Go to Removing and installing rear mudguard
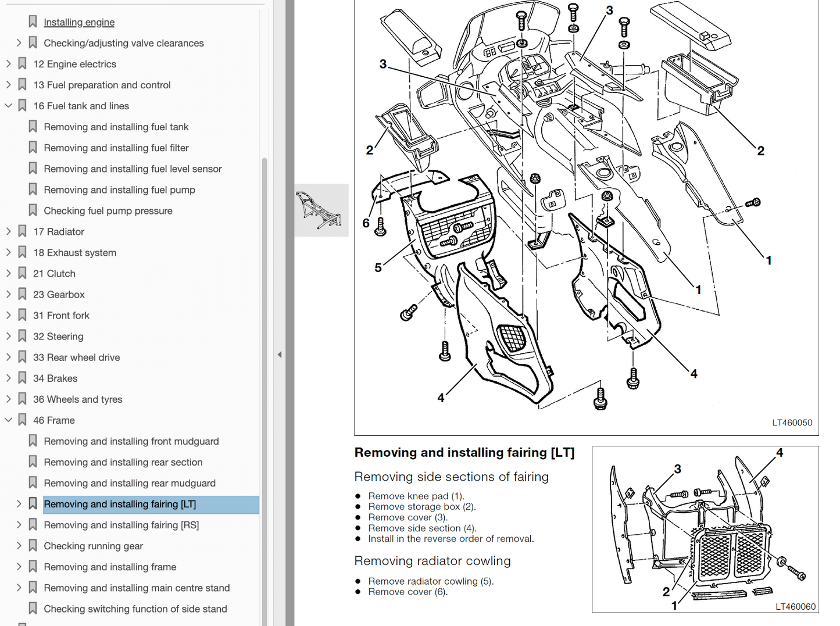Screen dimensions: 840x626 (130, 483)
